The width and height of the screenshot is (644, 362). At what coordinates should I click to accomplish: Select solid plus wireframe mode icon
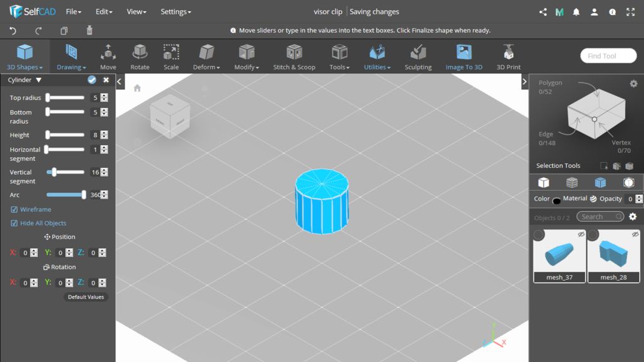[x=600, y=182]
